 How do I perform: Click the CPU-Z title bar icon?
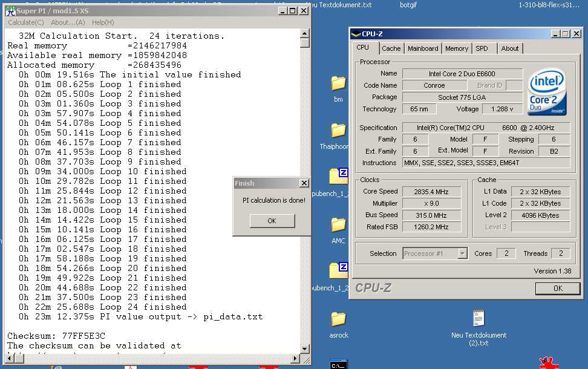point(356,34)
